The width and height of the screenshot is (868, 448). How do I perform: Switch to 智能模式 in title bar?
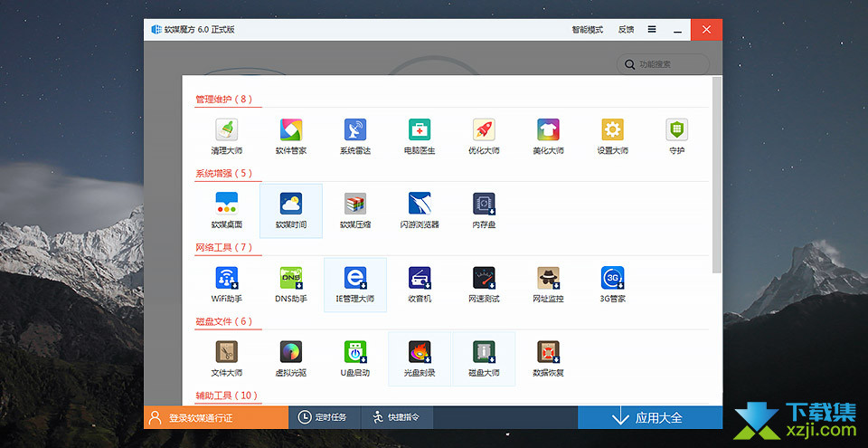588,30
